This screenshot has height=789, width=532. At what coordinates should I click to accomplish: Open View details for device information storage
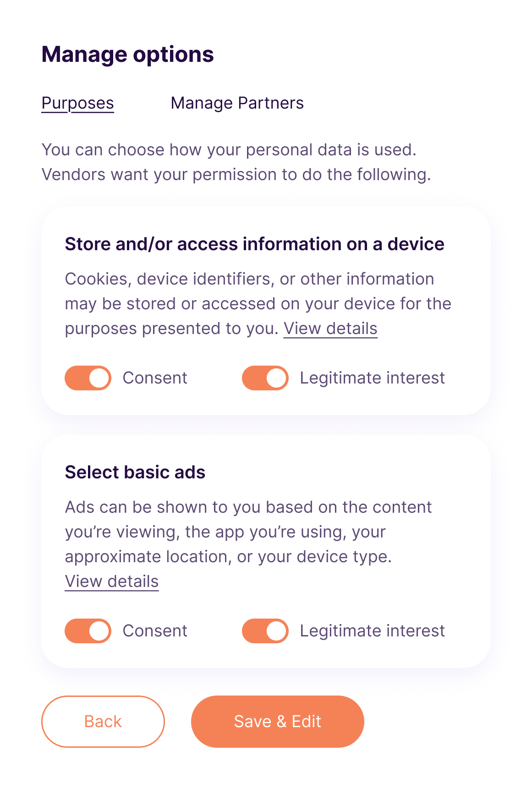[x=330, y=329]
